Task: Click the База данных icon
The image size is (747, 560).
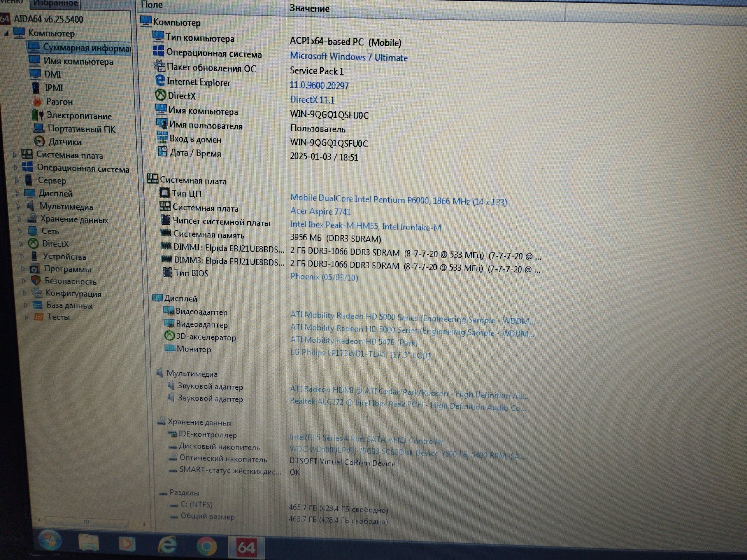Action: [38, 304]
